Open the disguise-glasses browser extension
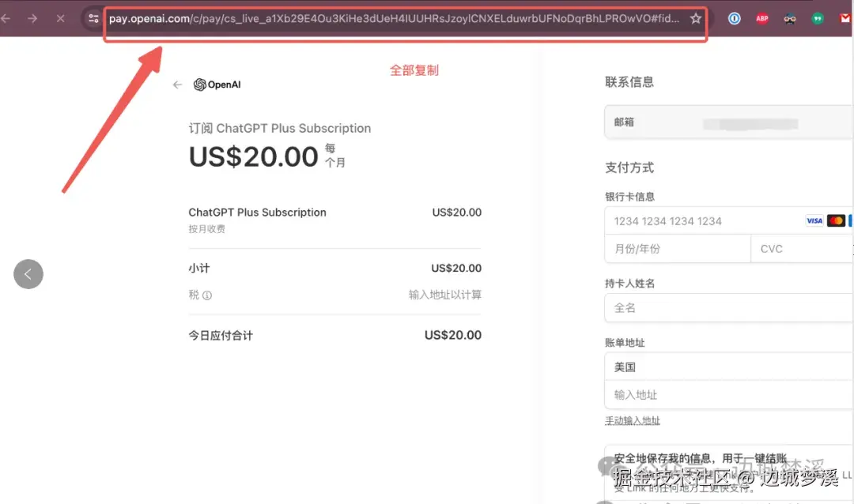 click(789, 17)
